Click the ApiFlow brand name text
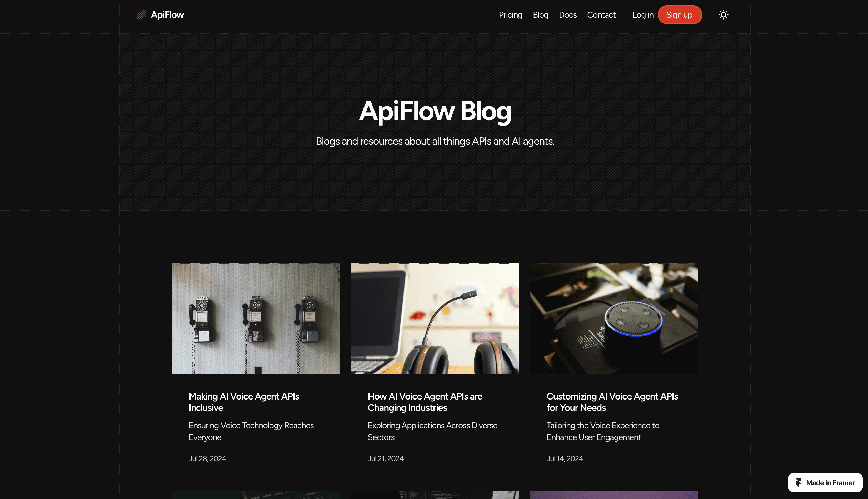 (x=167, y=15)
